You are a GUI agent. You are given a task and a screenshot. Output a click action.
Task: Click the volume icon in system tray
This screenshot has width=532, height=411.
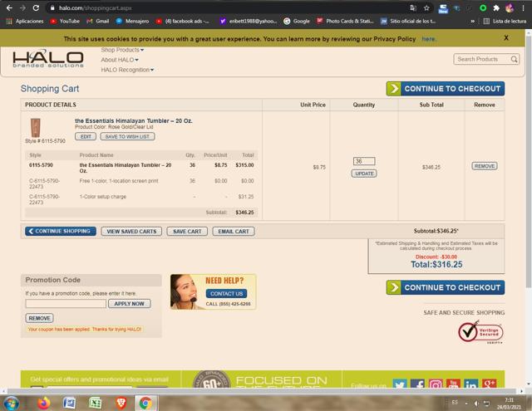[x=476, y=404]
